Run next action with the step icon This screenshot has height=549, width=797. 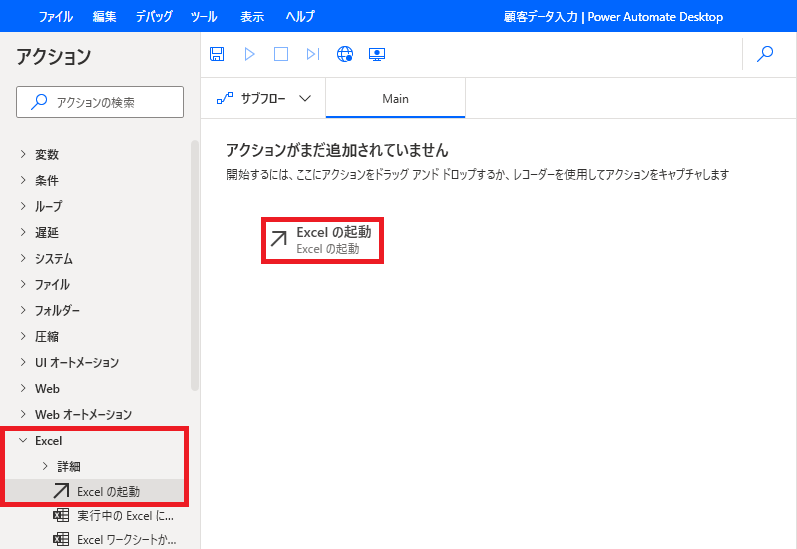tap(313, 54)
